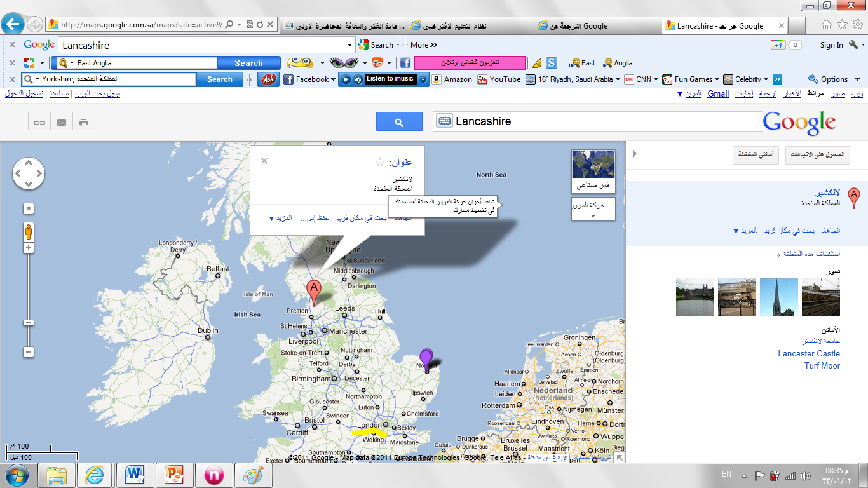Close the Lancashire info bubble
Screen dimensions: 868x488
click(264, 161)
